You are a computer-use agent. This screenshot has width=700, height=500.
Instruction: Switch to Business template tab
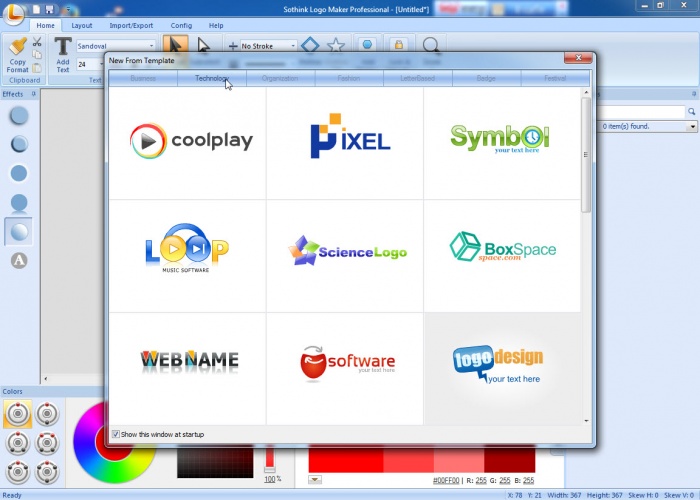coord(143,78)
